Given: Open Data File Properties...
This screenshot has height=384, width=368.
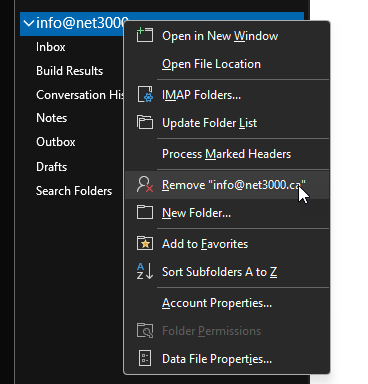Looking at the screenshot, I should (227, 359).
